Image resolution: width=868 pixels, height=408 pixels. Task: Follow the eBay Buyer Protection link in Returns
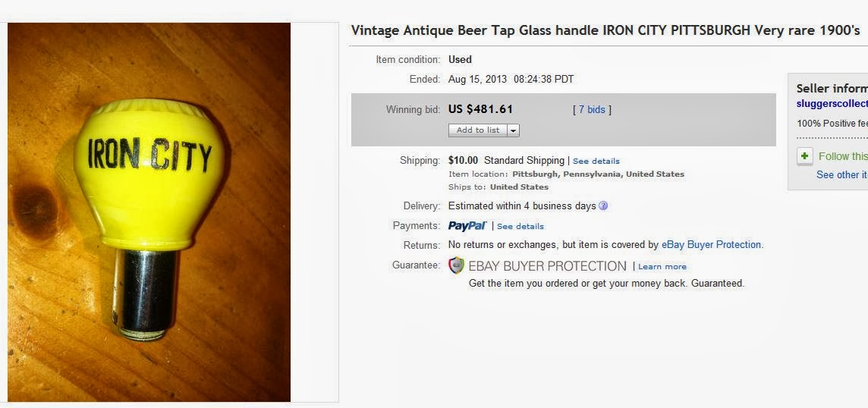(x=711, y=245)
